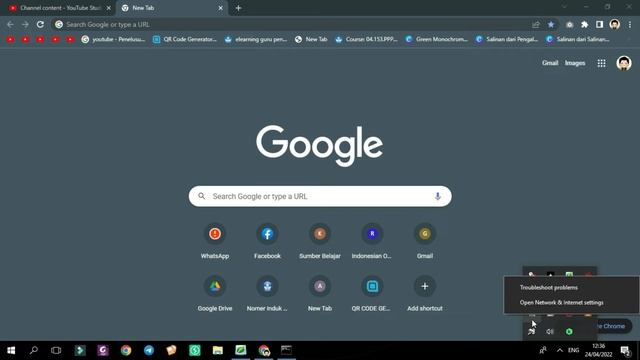Open the Windows Start menu
Viewport: 640px width, 360px height.
[11, 350]
